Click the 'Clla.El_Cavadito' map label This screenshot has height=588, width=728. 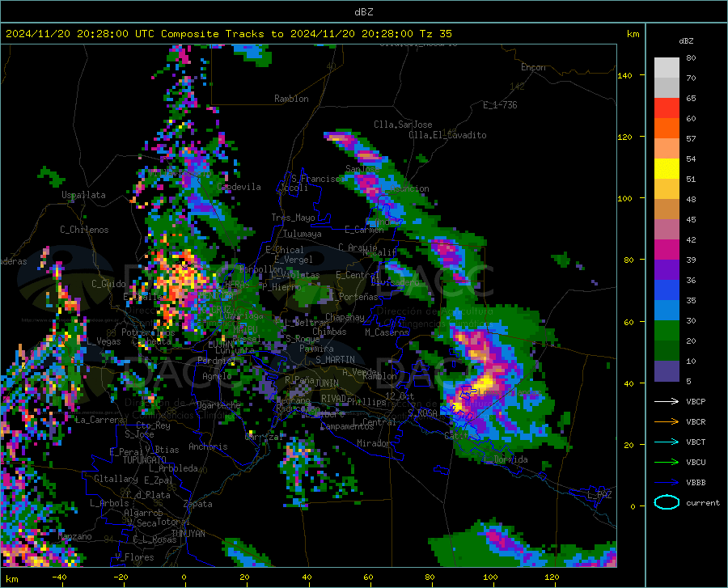[x=447, y=135]
